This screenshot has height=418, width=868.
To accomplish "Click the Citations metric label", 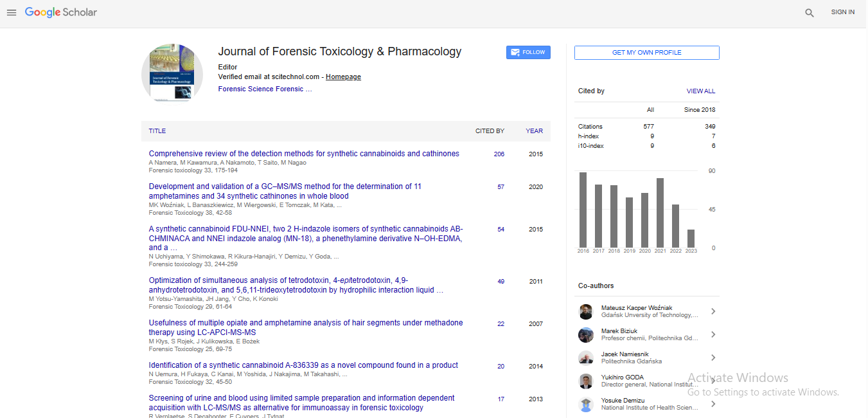I will pos(590,127).
